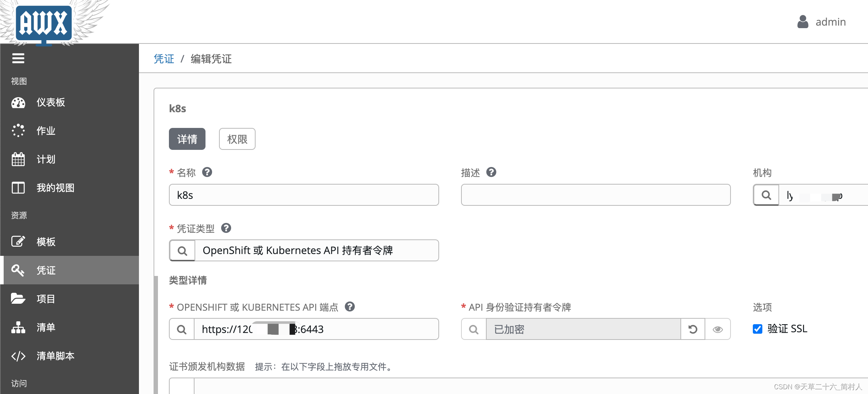The image size is (868, 394).
Task: Show help for 描述 field
Action: coord(491,172)
